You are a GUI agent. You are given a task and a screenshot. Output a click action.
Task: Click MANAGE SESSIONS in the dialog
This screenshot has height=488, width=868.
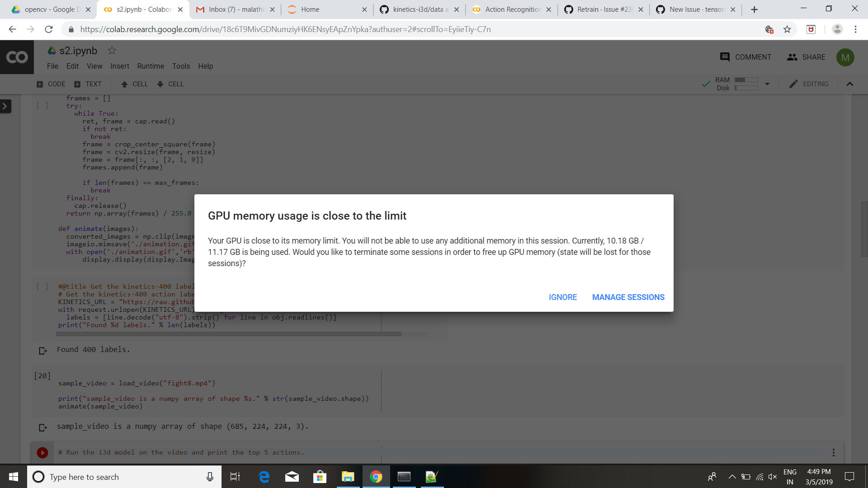628,297
